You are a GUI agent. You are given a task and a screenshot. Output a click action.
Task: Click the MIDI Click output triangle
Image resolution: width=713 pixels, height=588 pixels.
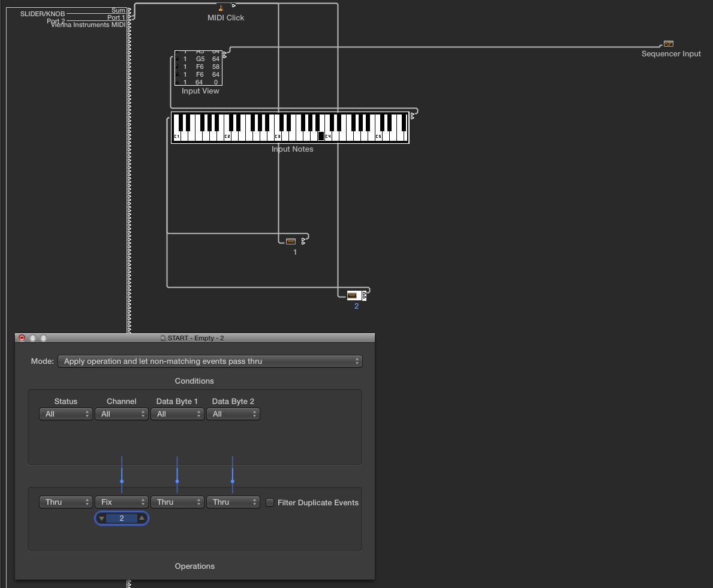233,5
